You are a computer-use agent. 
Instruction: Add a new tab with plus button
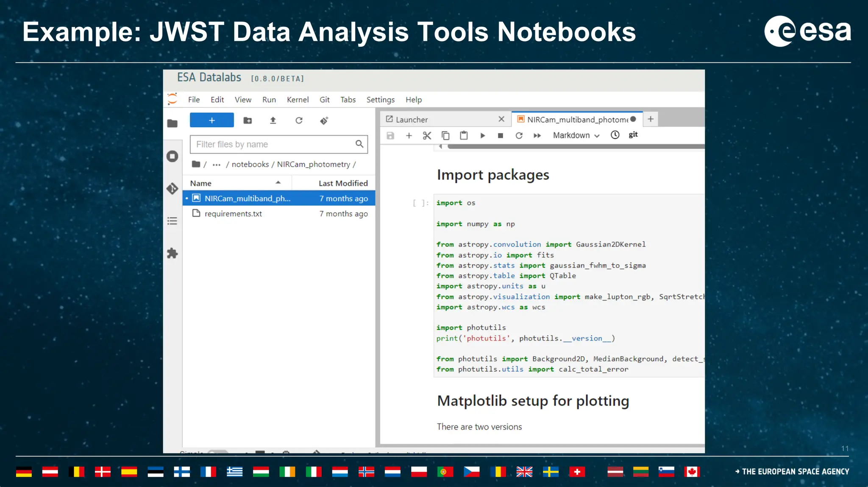pos(651,119)
